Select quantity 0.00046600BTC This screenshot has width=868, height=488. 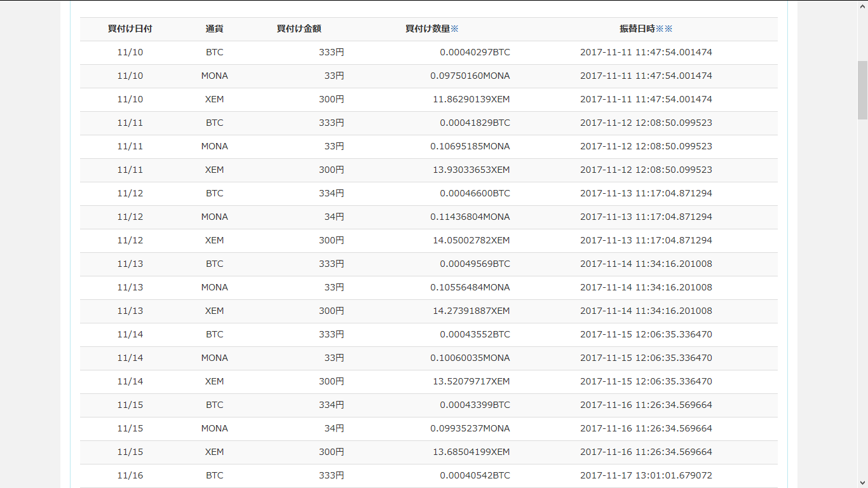pos(475,193)
